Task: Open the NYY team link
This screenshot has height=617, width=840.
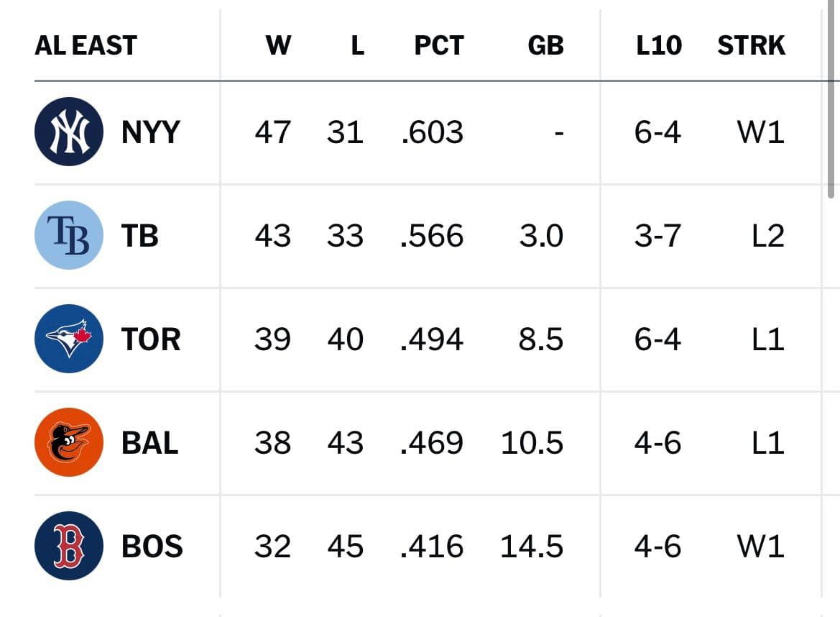Action: pos(150,132)
